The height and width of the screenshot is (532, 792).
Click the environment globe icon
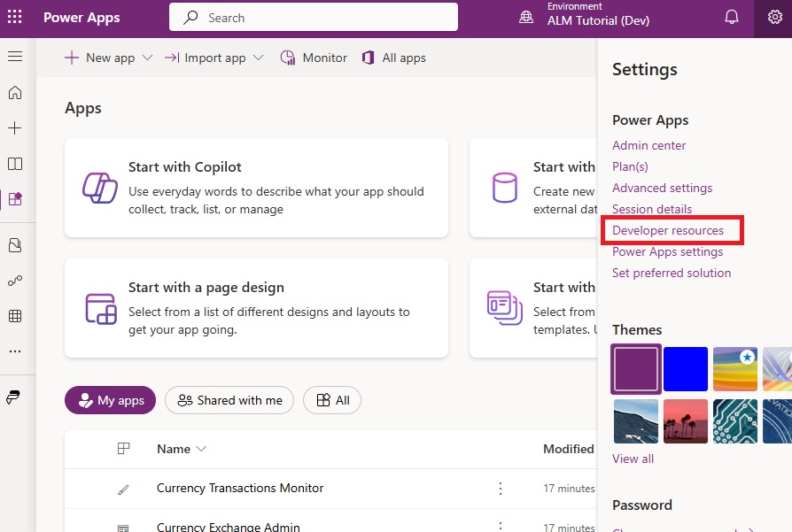pos(526,18)
